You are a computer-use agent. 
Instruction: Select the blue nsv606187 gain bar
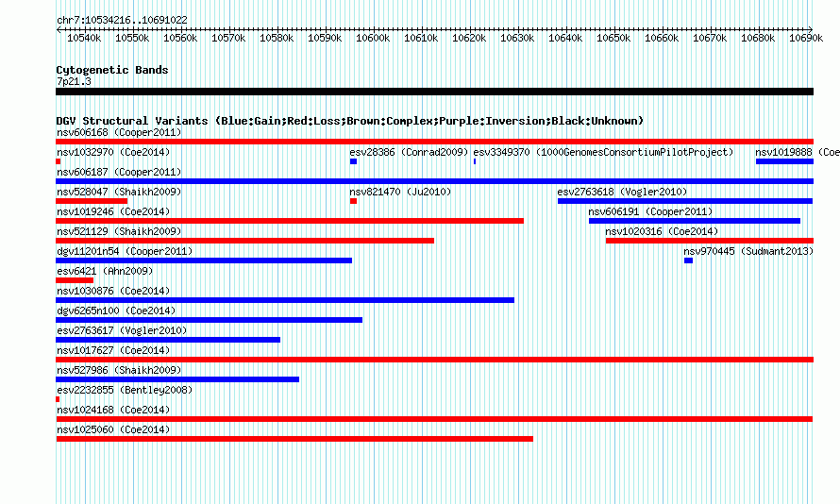coord(434,181)
